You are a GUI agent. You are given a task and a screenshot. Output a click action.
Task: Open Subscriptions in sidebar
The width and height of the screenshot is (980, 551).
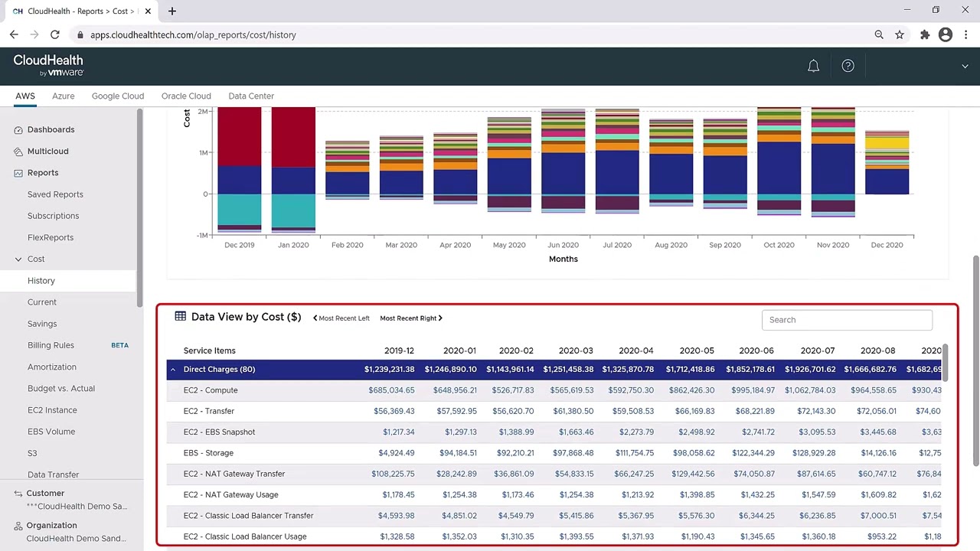[53, 216]
